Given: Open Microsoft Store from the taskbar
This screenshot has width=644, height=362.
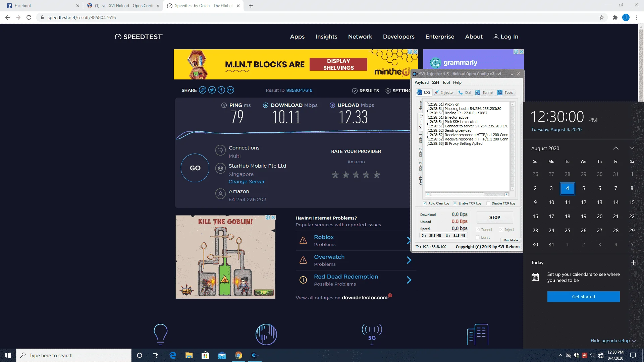Looking at the screenshot, I should [206, 355].
